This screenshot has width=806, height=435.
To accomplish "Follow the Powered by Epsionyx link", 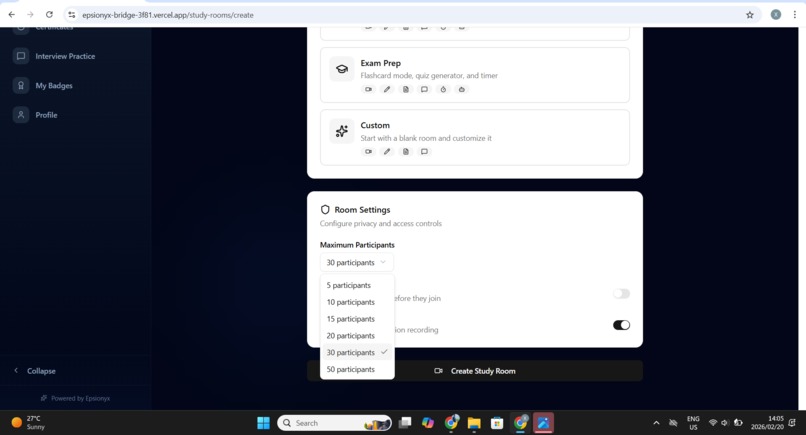I will pos(76,398).
